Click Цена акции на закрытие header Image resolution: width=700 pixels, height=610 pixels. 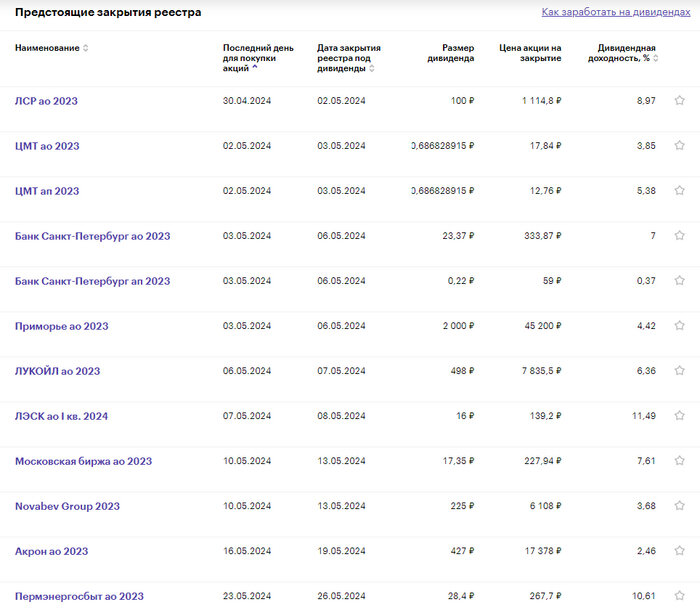[x=530, y=53]
